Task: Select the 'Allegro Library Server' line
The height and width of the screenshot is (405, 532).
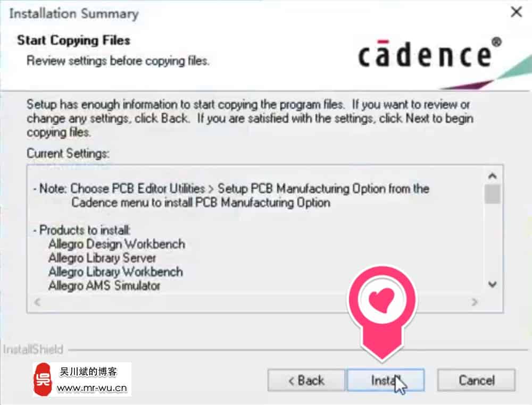Action: [x=102, y=258]
